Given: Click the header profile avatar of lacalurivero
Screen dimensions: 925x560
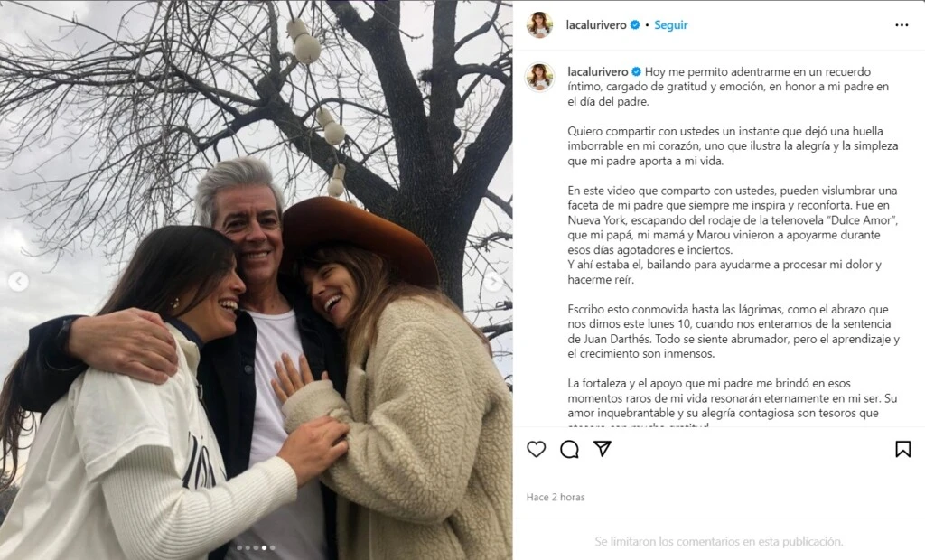Looking at the screenshot, I should tap(539, 24).
